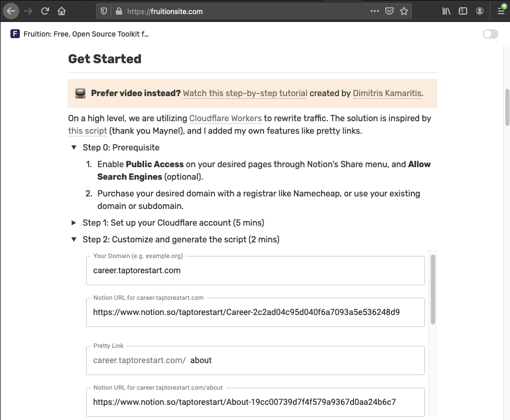This screenshot has height=420, width=510.
Task: Click the 'career.taptorestart.com/' pretty link prefix
Action: pyautogui.click(x=139, y=360)
